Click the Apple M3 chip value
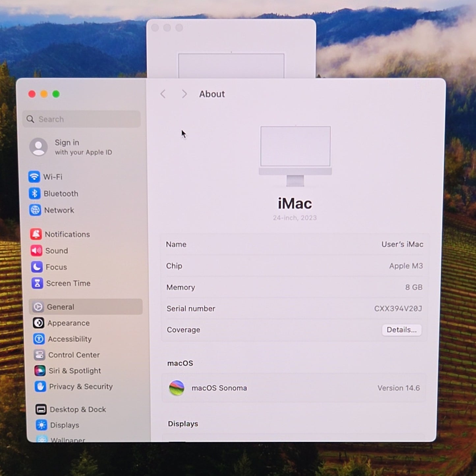476x476 pixels. tap(406, 266)
